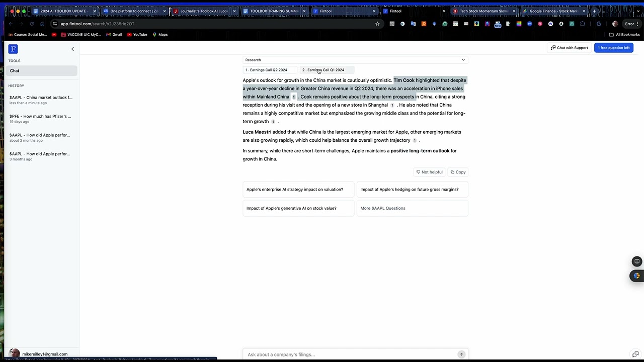This screenshot has width=644, height=362.
Task: Mark the answer as Not helpful
Action: click(x=429, y=172)
